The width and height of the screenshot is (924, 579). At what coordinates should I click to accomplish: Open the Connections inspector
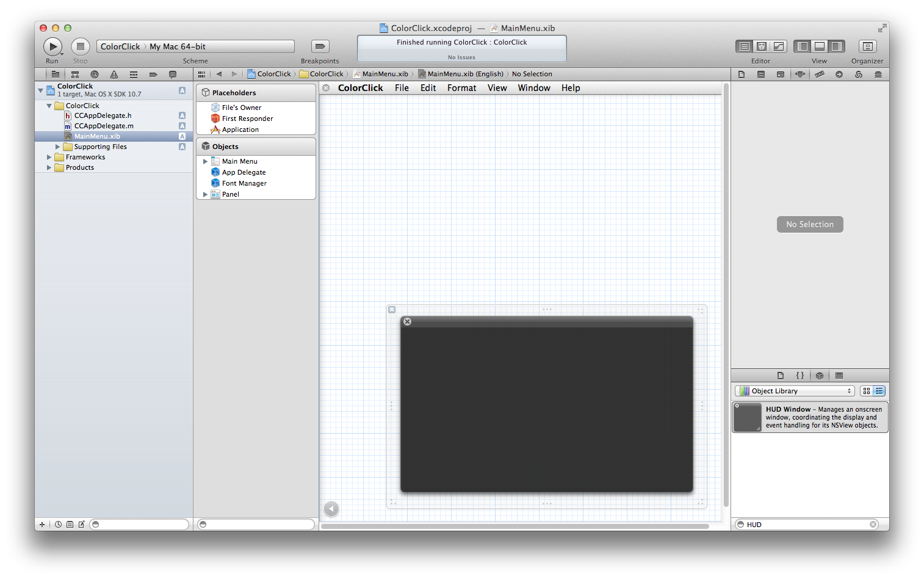(839, 75)
